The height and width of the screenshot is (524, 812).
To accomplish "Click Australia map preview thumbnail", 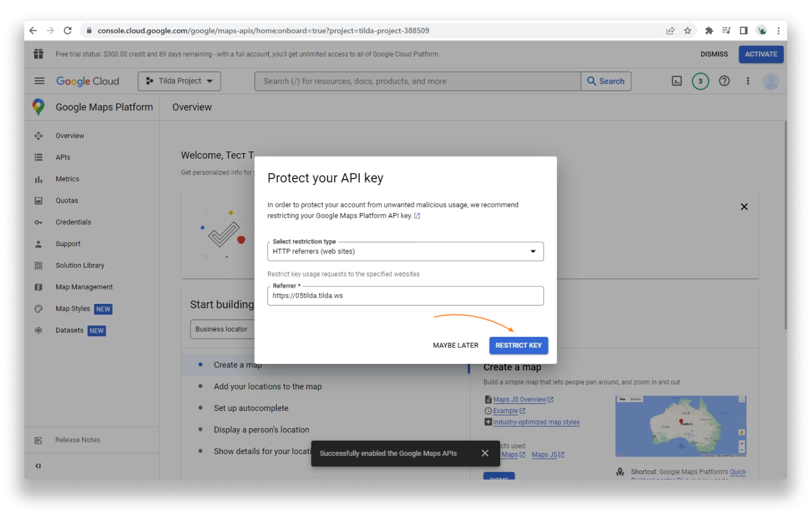I will pos(681,426).
